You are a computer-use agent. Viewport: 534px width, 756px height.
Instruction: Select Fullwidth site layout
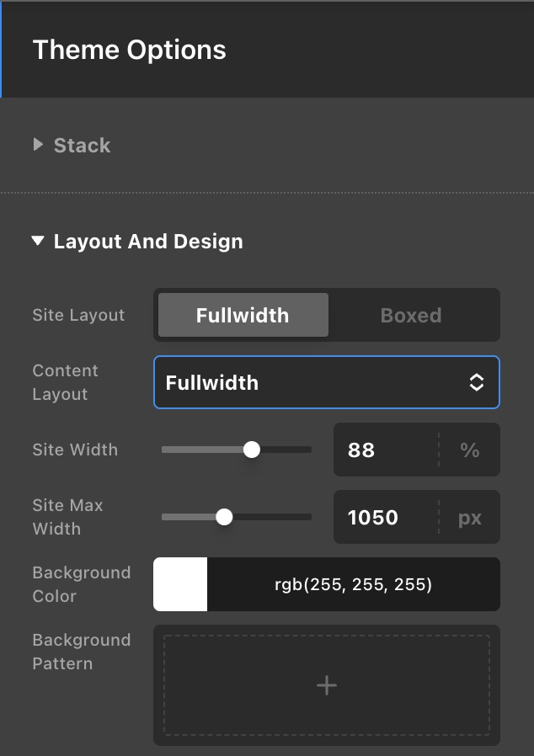point(243,316)
